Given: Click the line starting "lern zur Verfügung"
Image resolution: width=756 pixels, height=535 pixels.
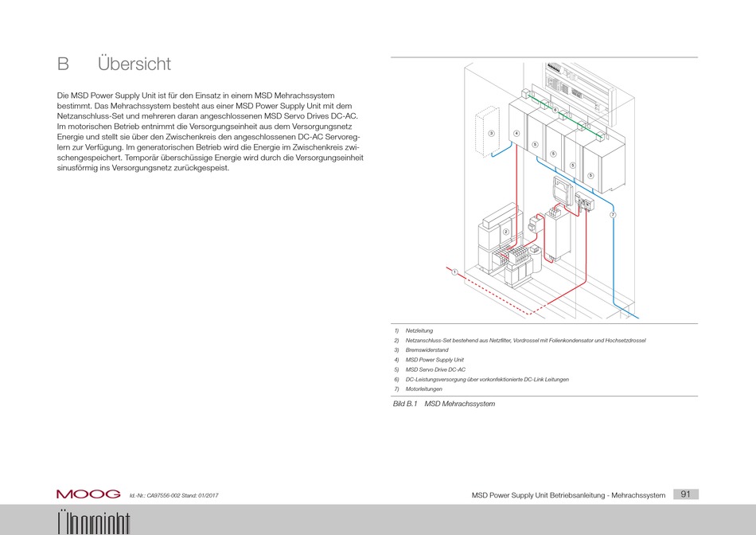Looking at the screenshot, I should click(x=208, y=147).
